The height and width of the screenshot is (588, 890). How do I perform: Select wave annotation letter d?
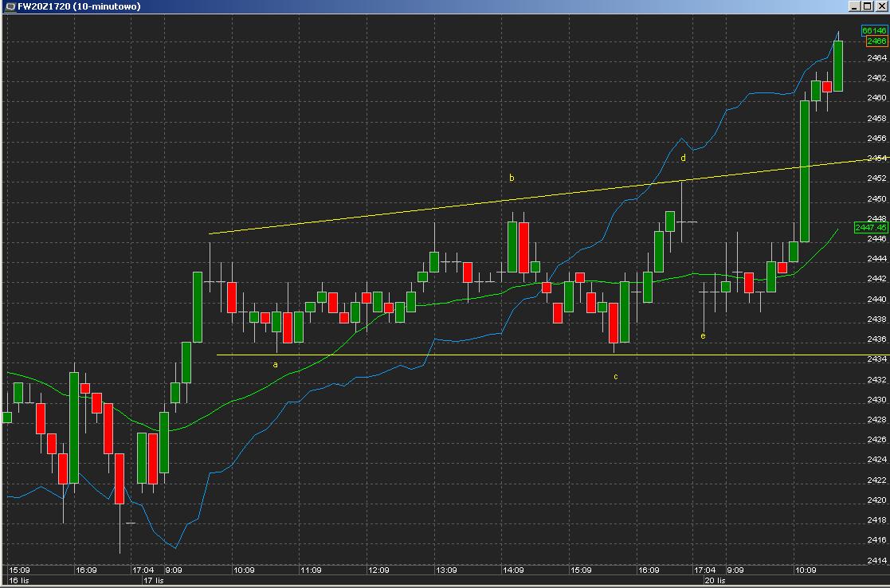[x=683, y=158]
